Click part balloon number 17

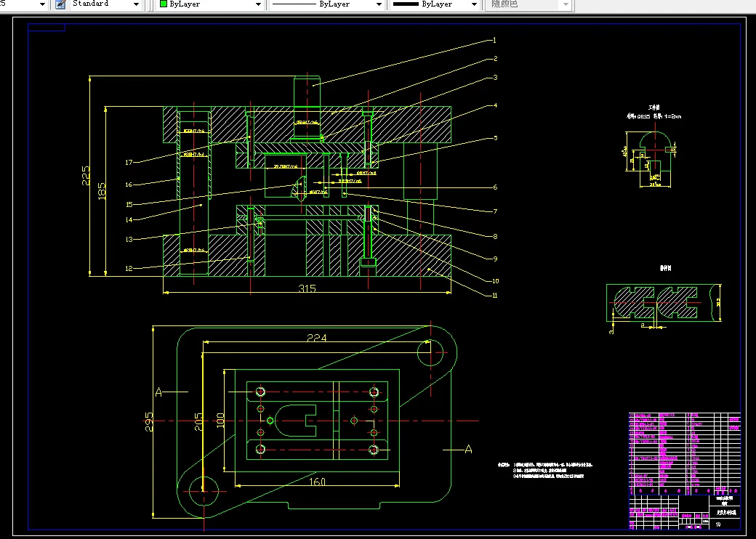(129, 162)
